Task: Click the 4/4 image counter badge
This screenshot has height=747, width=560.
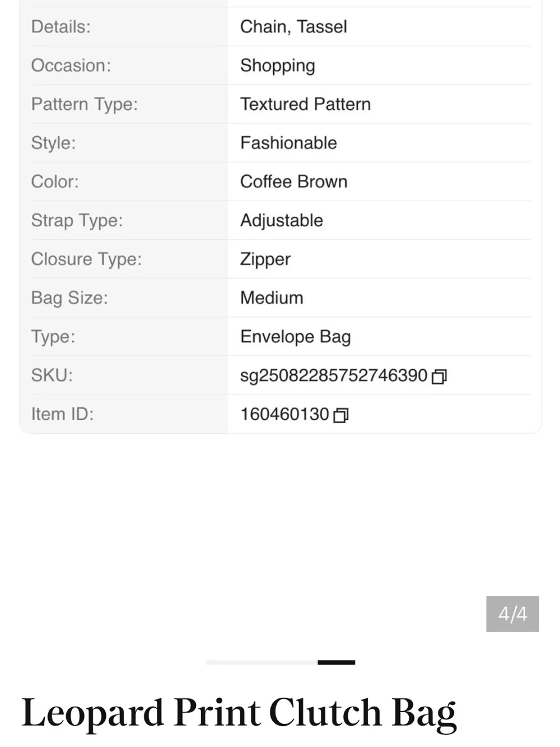Action: [x=512, y=614]
